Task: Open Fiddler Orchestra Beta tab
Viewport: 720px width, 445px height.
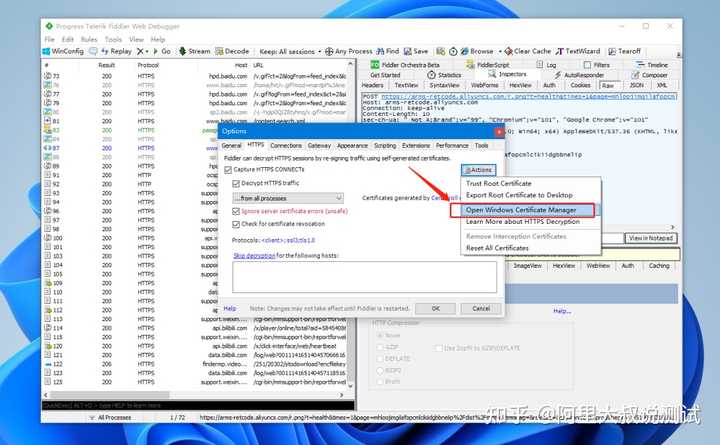Action: [x=405, y=65]
